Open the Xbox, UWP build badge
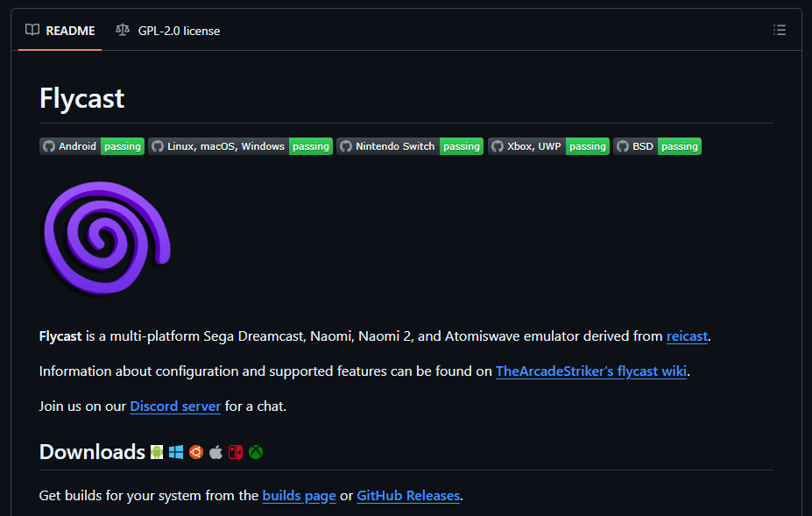812x516 pixels. pos(548,146)
